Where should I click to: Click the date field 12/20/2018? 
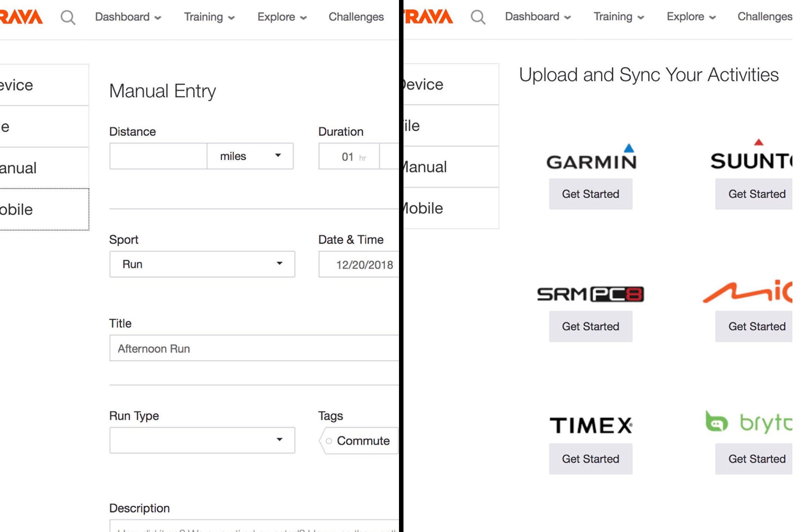tap(359, 264)
